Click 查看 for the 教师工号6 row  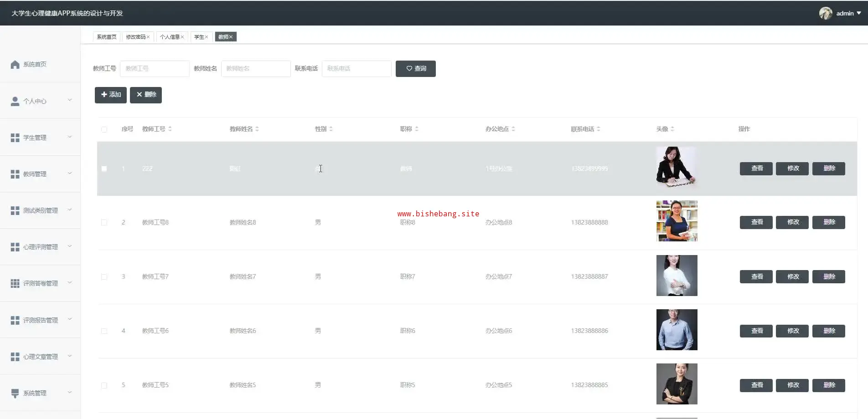[x=756, y=331]
